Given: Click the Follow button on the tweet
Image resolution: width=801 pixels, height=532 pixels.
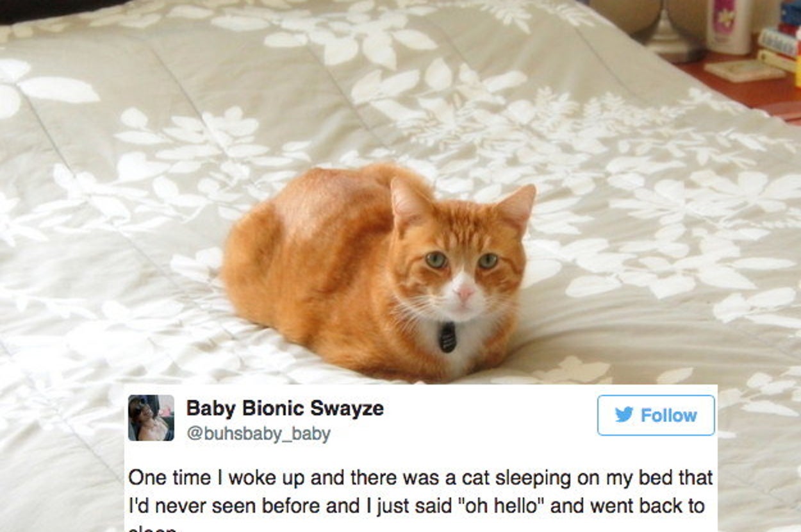Looking at the screenshot, I should click(x=656, y=415).
